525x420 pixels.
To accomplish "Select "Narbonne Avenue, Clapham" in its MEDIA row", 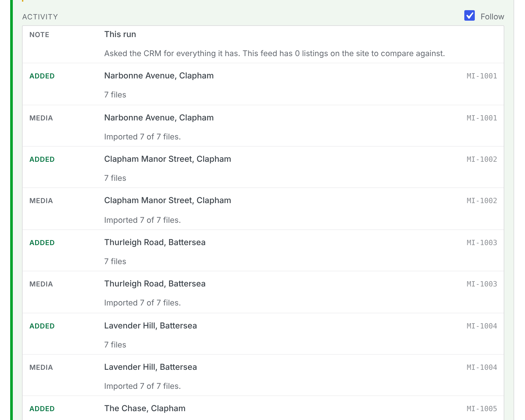I will coord(159,118).
